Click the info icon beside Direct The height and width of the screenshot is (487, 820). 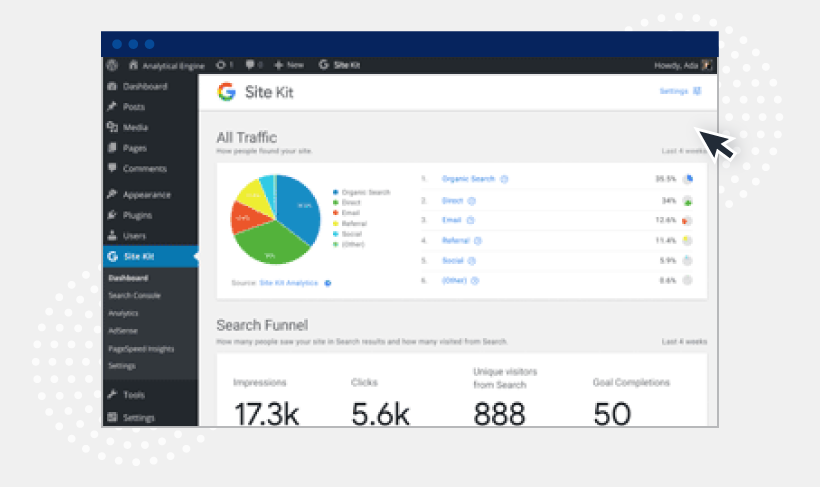(x=471, y=201)
